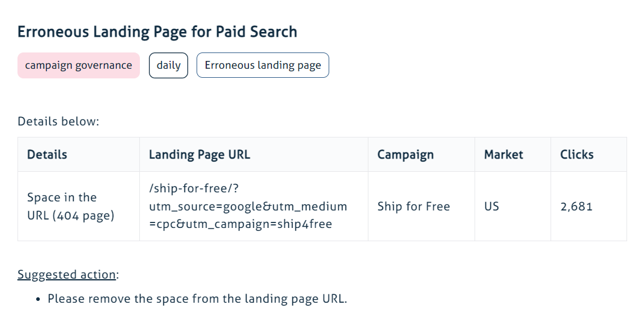This screenshot has height=319, width=644.
Task: Select the 'US' market cell
Action: 491,206
